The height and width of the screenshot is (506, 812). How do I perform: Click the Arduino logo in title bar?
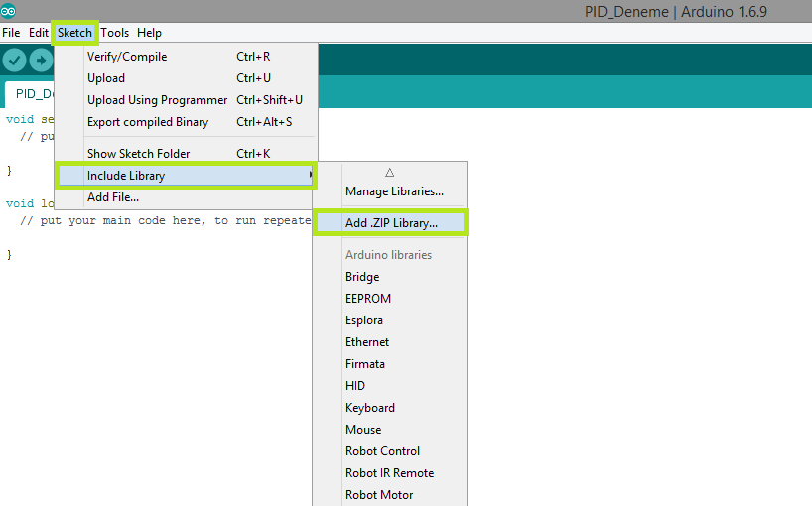tap(8, 10)
